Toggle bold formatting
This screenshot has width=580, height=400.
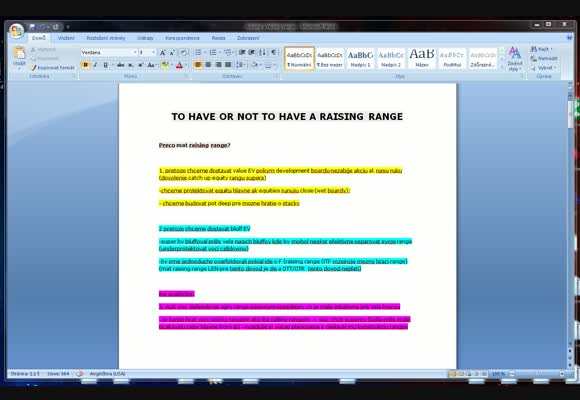point(85,65)
